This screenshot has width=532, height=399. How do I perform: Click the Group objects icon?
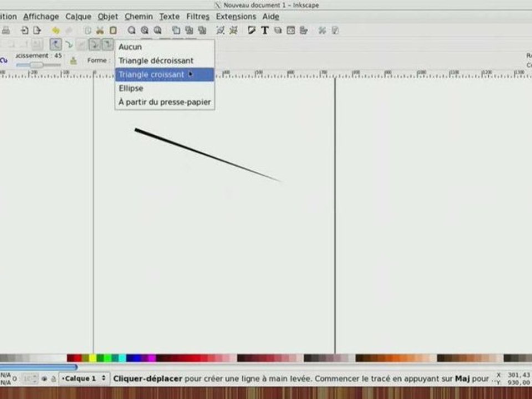(221, 30)
